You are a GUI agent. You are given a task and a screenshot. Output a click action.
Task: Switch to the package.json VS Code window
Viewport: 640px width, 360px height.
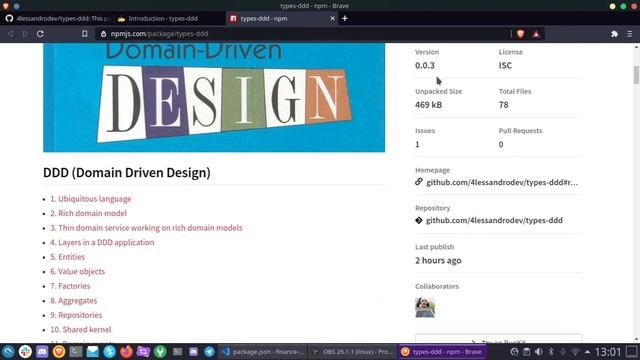click(262, 352)
